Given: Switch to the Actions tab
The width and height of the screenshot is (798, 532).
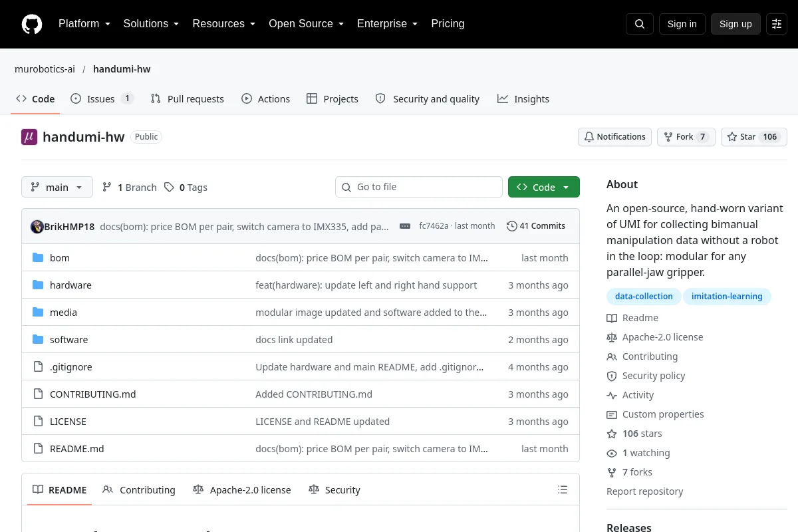Looking at the screenshot, I should [x=265, y=99].
